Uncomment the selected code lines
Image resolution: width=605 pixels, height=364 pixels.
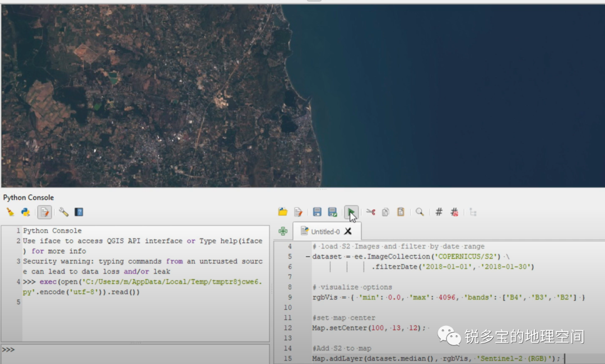(454, 212)
